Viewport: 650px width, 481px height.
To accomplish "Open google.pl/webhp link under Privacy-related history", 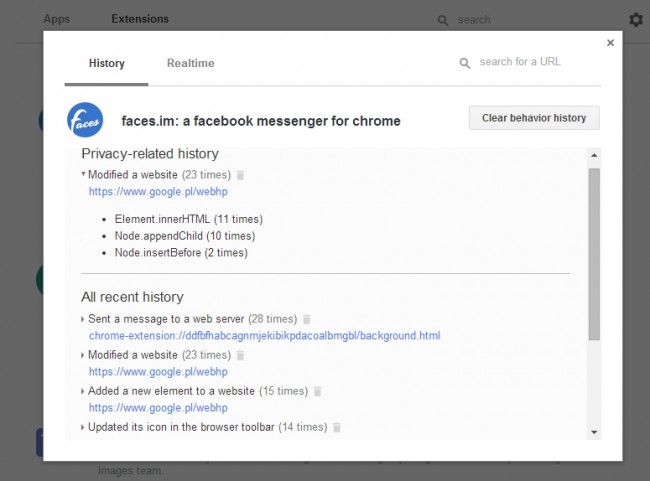I will tap(158, 192).
